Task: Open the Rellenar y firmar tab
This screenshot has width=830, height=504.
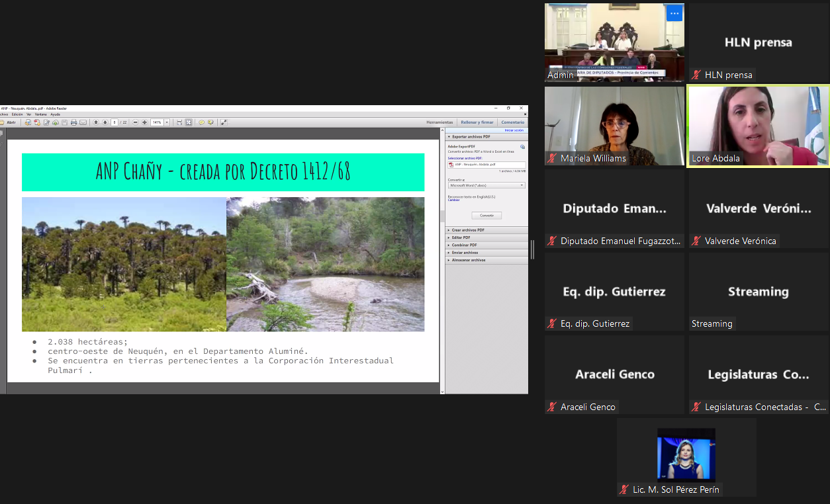Action: 477,122
